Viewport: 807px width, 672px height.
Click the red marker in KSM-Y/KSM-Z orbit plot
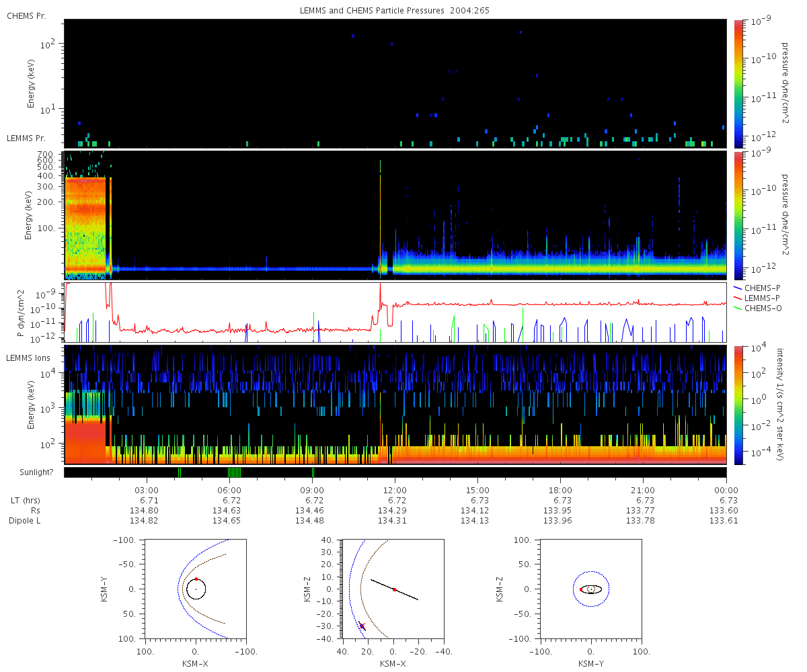pyautogui.click(x=581, y=589)
